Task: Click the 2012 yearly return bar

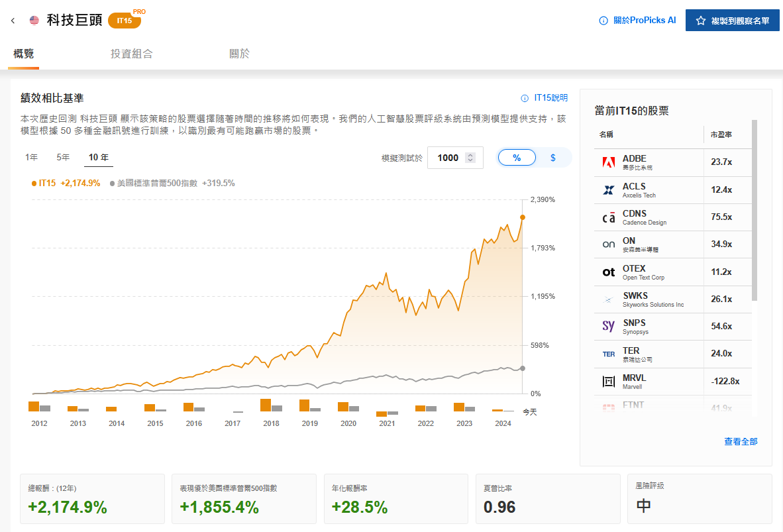Action: (34, 406)
